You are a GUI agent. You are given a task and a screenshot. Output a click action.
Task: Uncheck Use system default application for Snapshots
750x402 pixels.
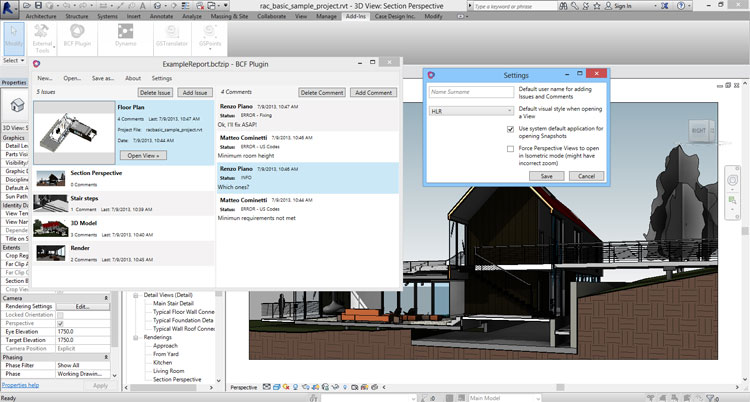(x=510, y=129)
